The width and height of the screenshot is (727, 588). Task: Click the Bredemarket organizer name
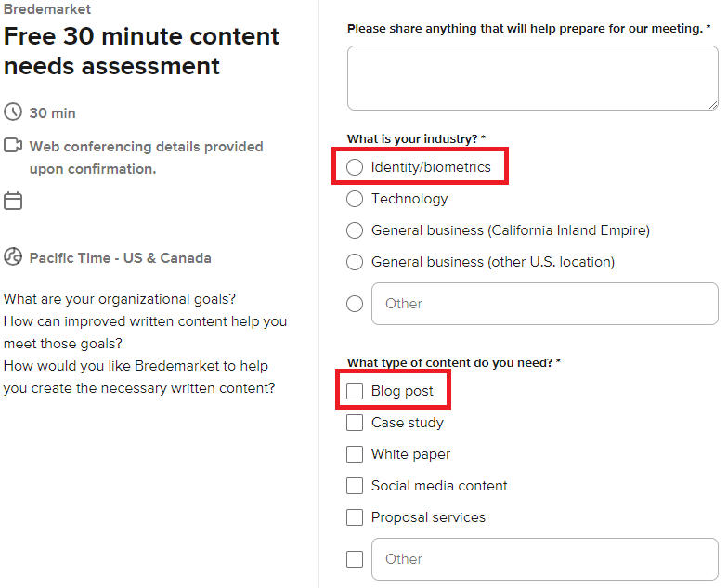(x=47, y=9)
